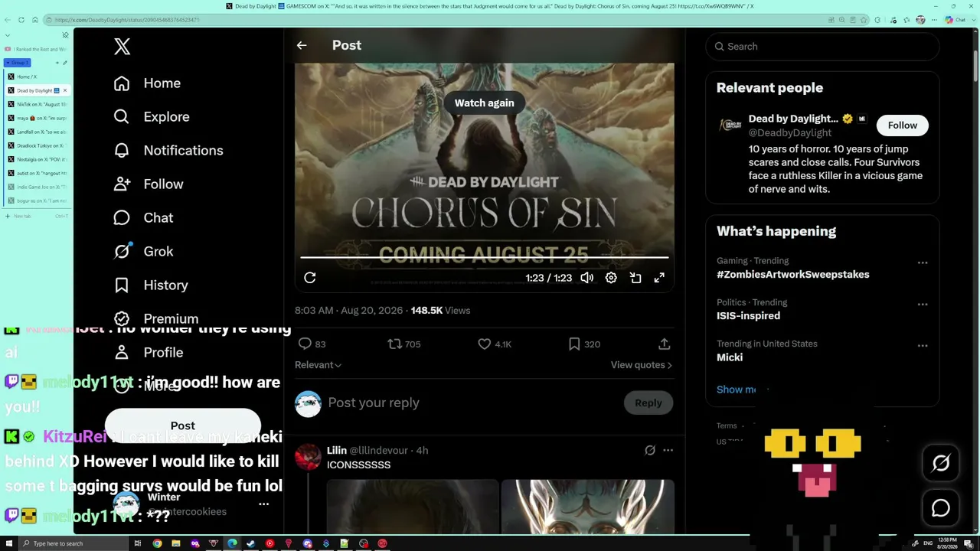Open View quotes link
The image size is (980, 551).
click(642, 365)
